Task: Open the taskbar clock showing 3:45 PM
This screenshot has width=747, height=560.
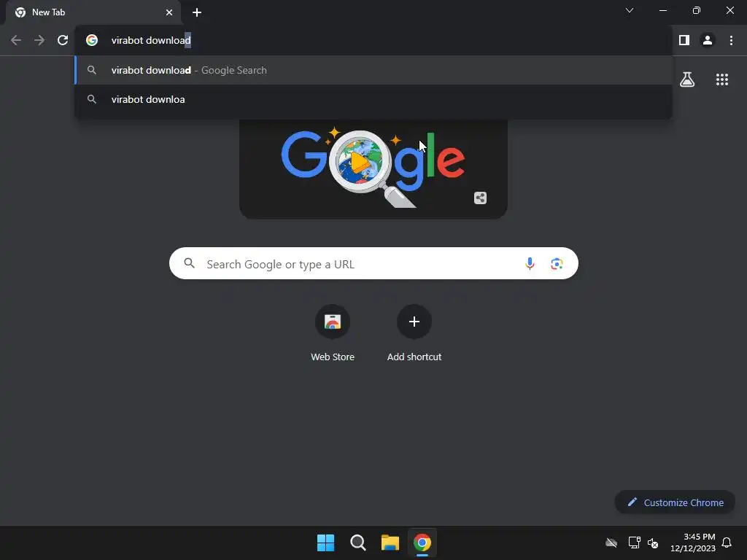Action: 693,542
